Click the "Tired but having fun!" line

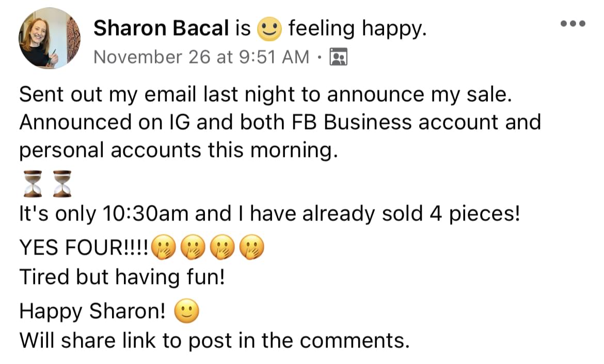coord(122,277)
